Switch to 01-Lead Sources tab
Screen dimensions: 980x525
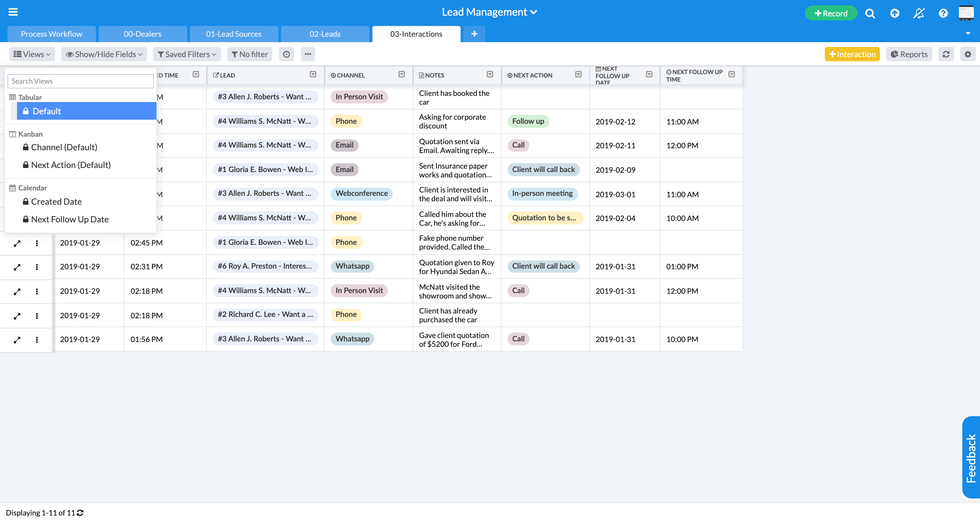pos(234,34)
